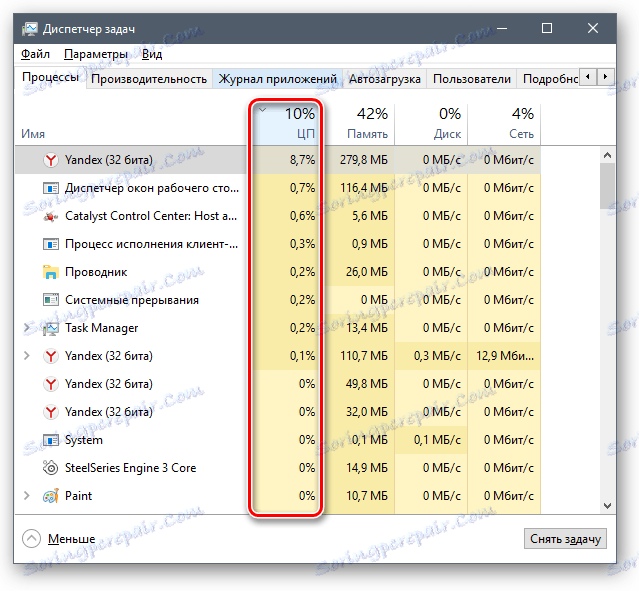639x591 pixels.
Task: Click the sort arrow above ЦП column
Action: click(x=263, y=110)
